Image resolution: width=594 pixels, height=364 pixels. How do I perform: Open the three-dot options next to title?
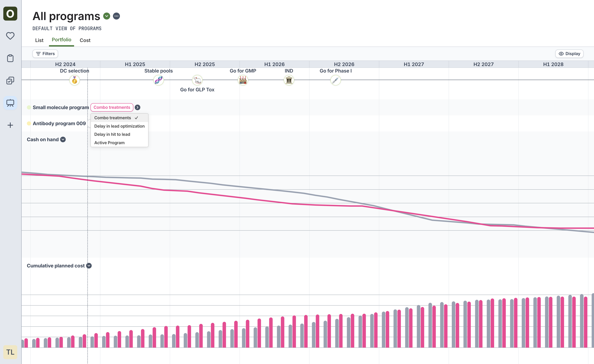coord(116,16)
